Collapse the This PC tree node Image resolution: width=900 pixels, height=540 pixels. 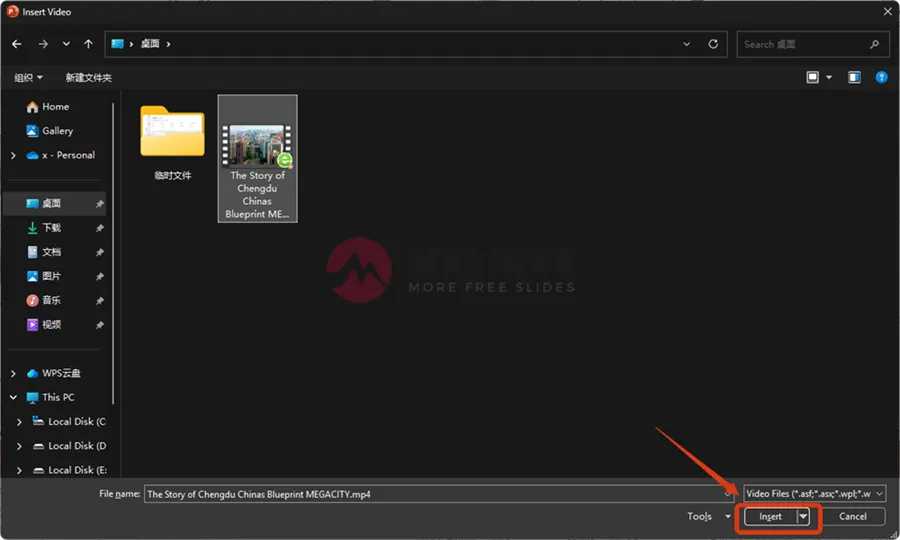click(x=13, y=397)
